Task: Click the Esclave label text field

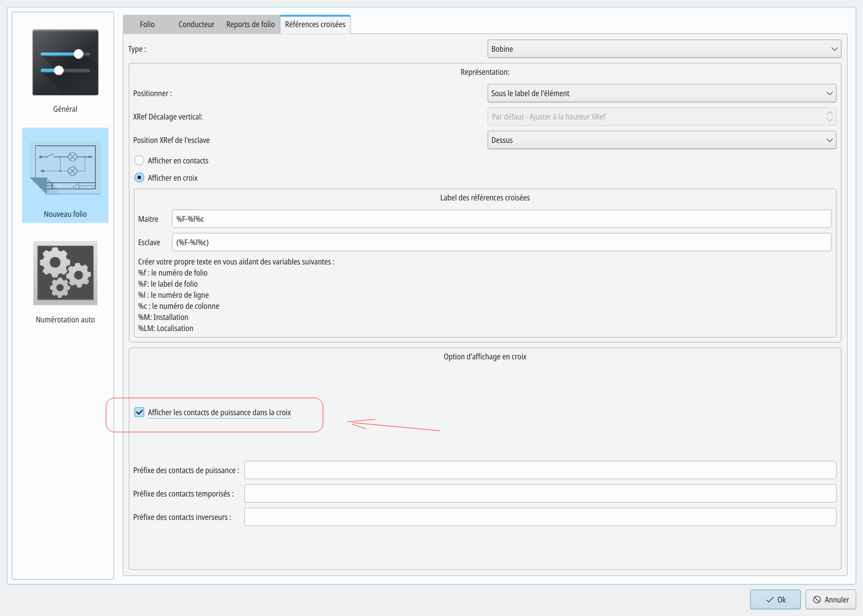Action: (501, 242)
